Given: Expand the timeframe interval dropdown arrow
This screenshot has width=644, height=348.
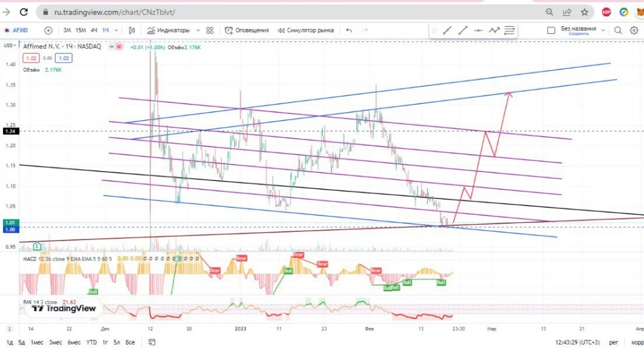Looking at the screenshot, I should [x=116, y=30].
